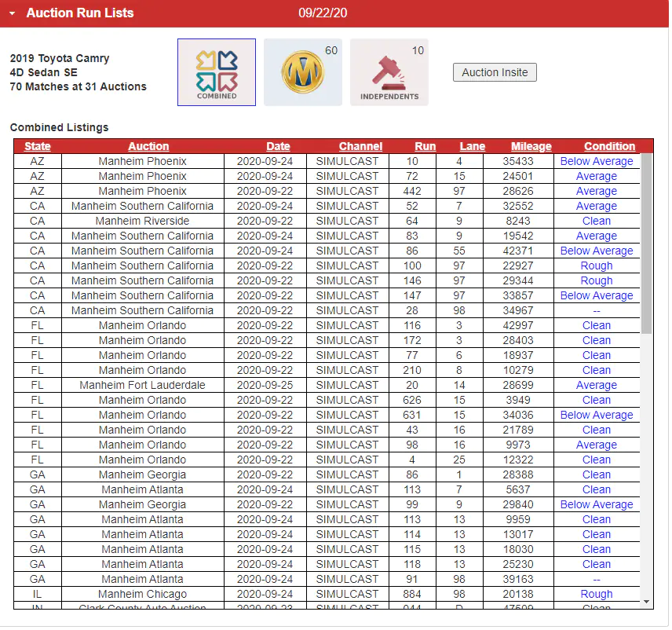The width and height of the screenshot is (672, 630).
Task: Open Rough condition for Manheim Chicago
Action: tap(598, 595)
